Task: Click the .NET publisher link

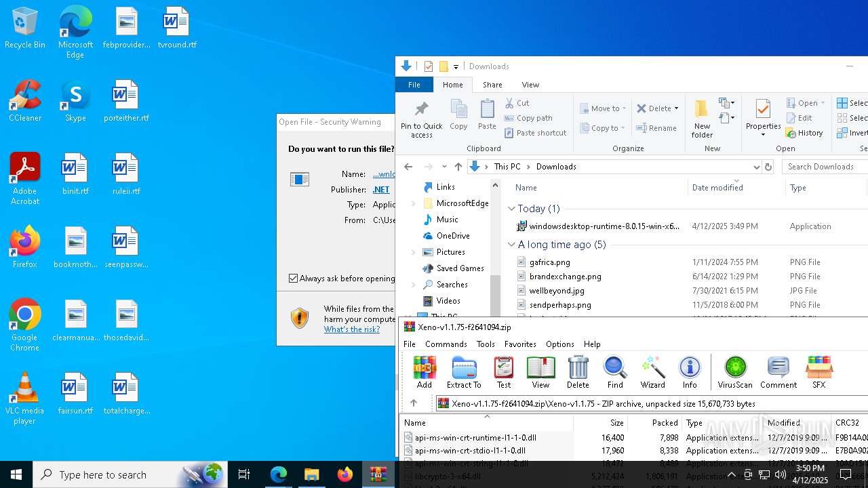Action: pyautogui.click(x=381, y=190)
